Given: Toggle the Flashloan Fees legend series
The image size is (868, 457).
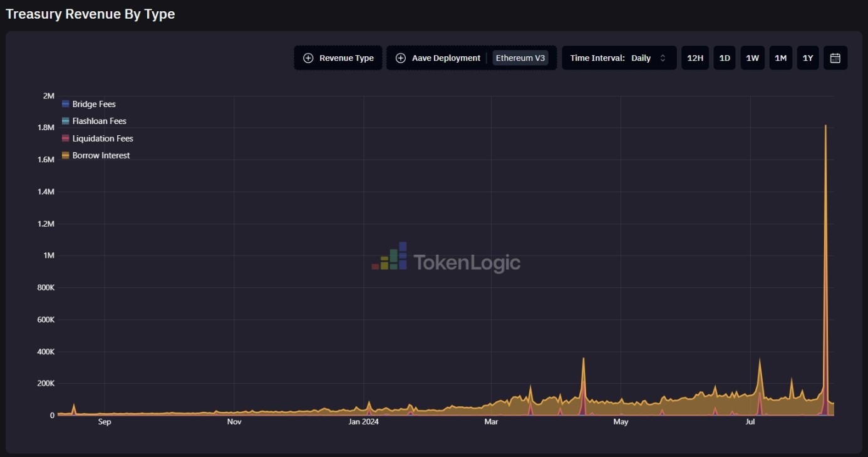Looking at the screenshot, I should pos(95,121).
